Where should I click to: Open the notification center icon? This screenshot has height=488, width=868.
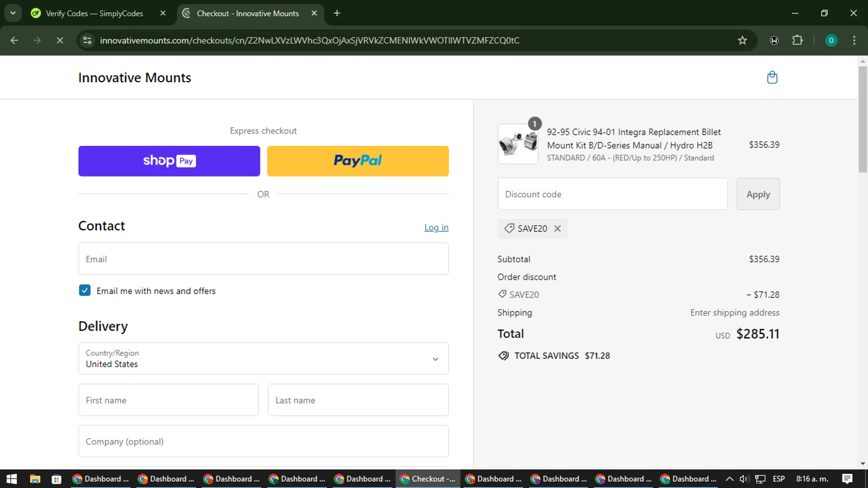(x=847, y=479)
